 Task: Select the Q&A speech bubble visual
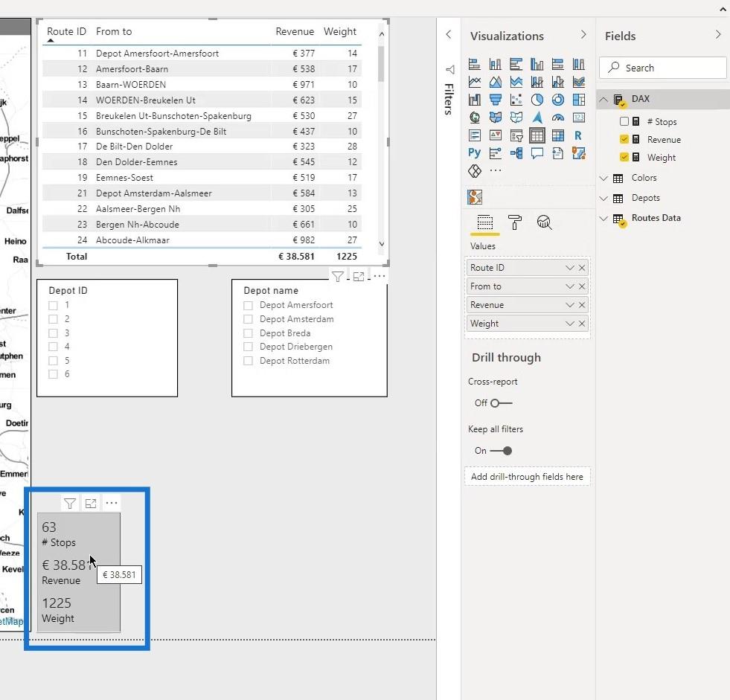click(x=537, y=153)
